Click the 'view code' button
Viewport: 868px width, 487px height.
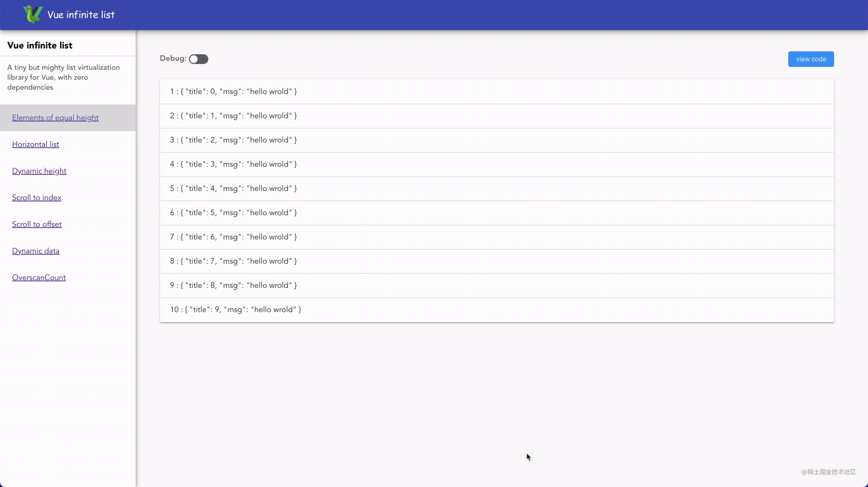pyautogui.click(x=811, y=59)
